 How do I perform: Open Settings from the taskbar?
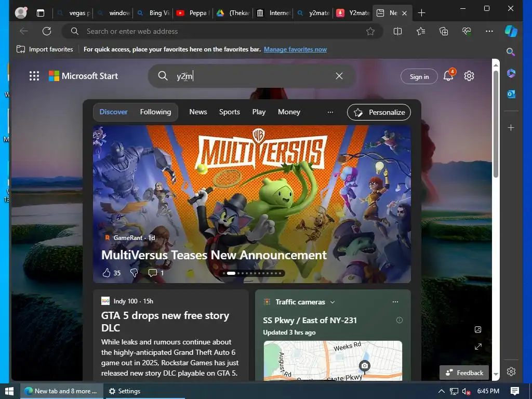click(x=124, y=391)
